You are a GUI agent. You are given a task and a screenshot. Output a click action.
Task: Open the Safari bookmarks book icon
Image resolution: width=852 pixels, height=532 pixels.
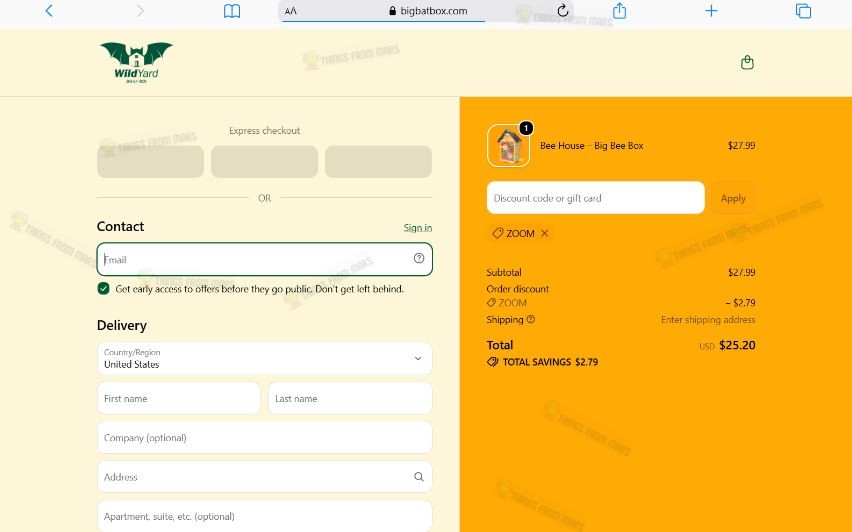pos(232,11)
